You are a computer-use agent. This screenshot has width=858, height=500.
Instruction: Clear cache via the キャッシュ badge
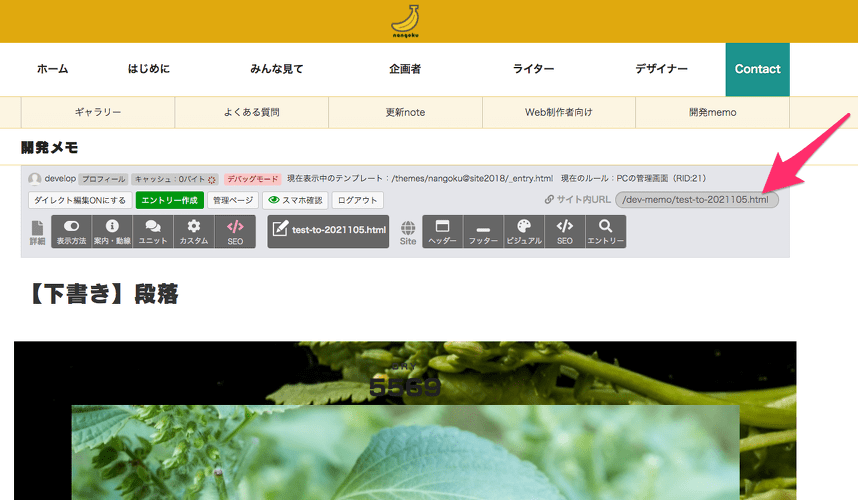pos(174,179)
